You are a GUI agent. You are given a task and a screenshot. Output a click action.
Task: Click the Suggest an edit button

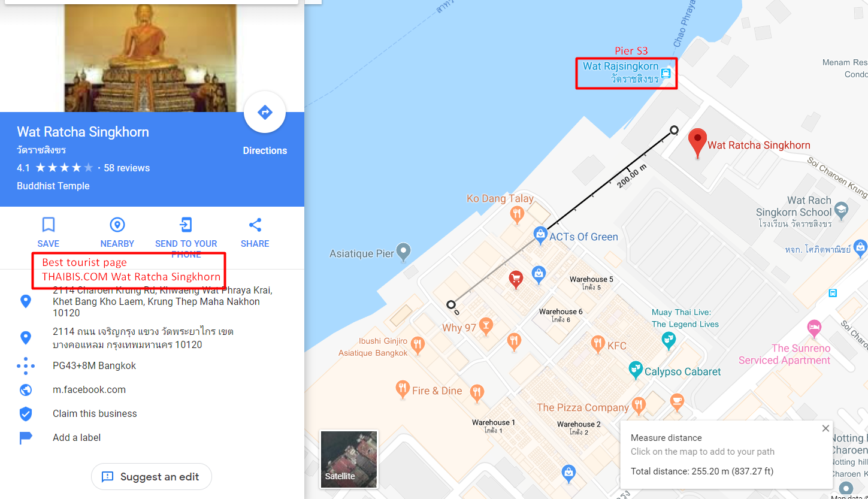tap(152, 477)
